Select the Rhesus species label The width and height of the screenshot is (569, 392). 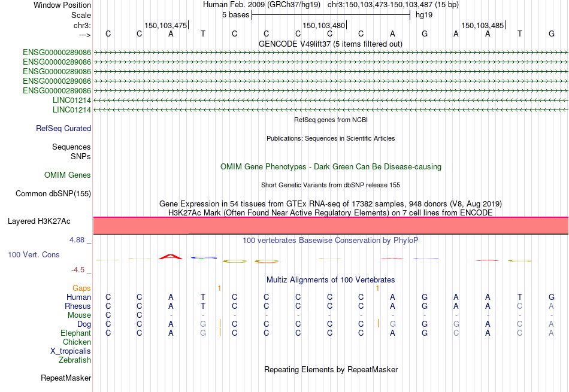point(78,306)
